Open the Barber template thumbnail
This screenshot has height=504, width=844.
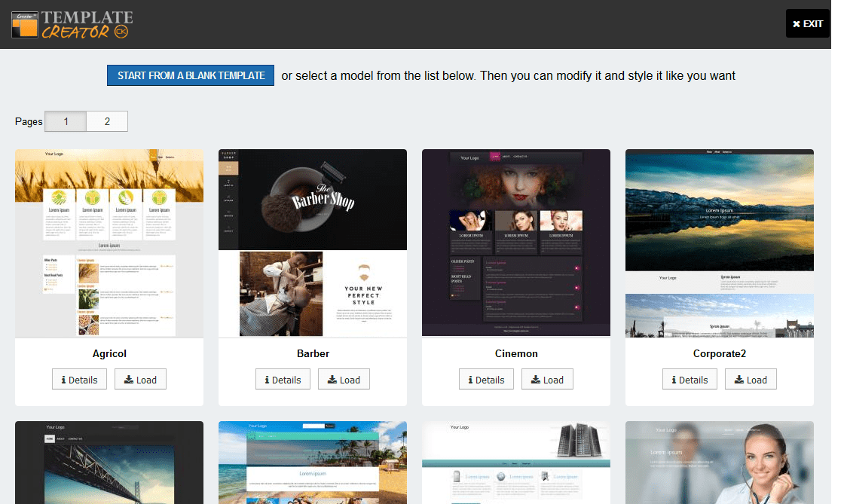tap(313, 243)
